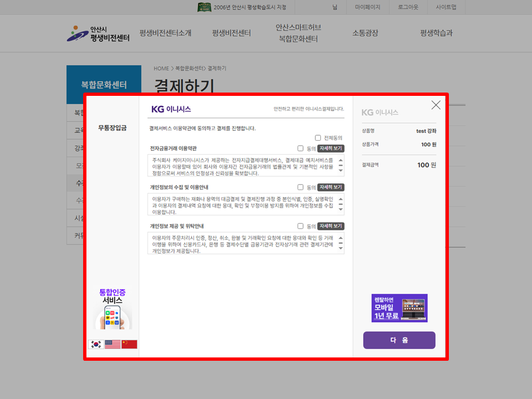Open the 모바일 1년 무료 rental banner
Viewport: 532px width, 399px height.
pos(399,308)
